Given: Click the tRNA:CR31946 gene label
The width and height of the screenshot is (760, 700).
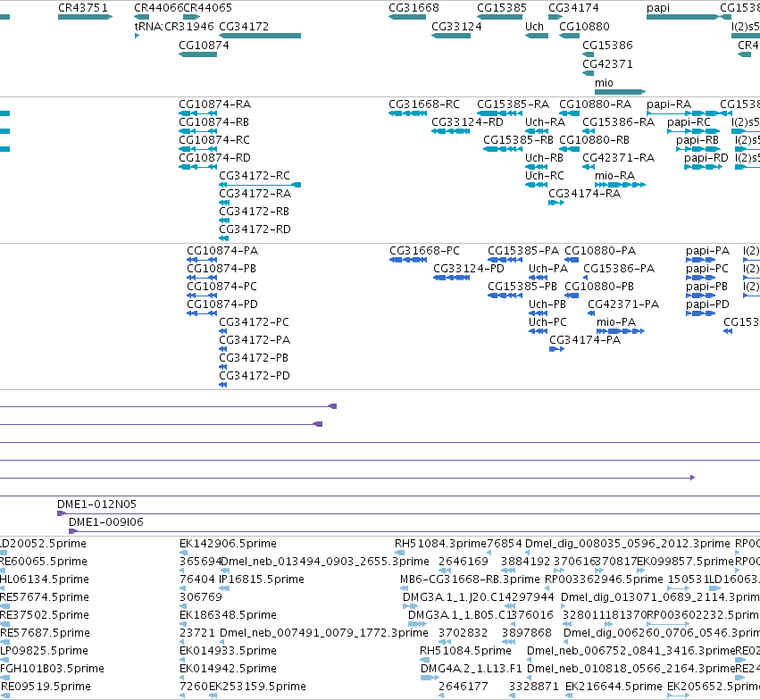Looking at the screenshot, I should click(x=174, y=27).
